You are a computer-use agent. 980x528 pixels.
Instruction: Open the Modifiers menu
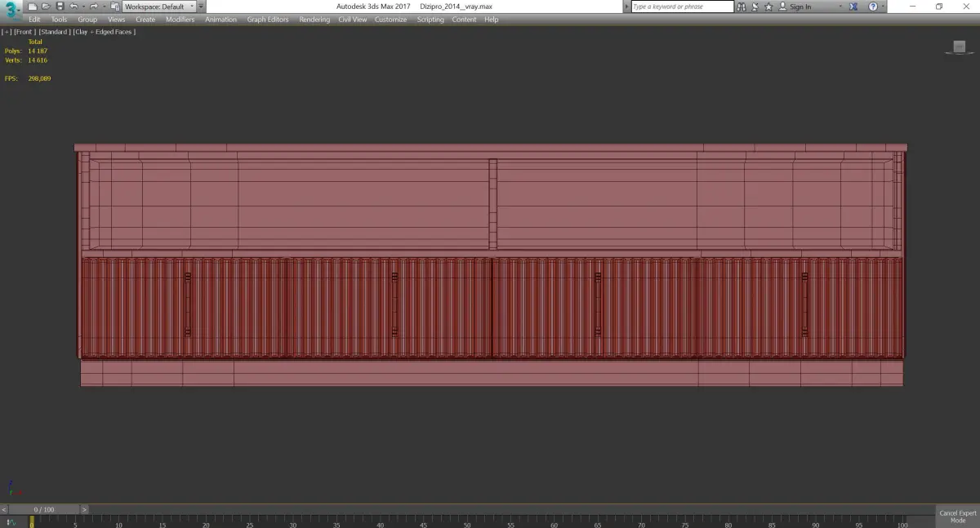180,19
